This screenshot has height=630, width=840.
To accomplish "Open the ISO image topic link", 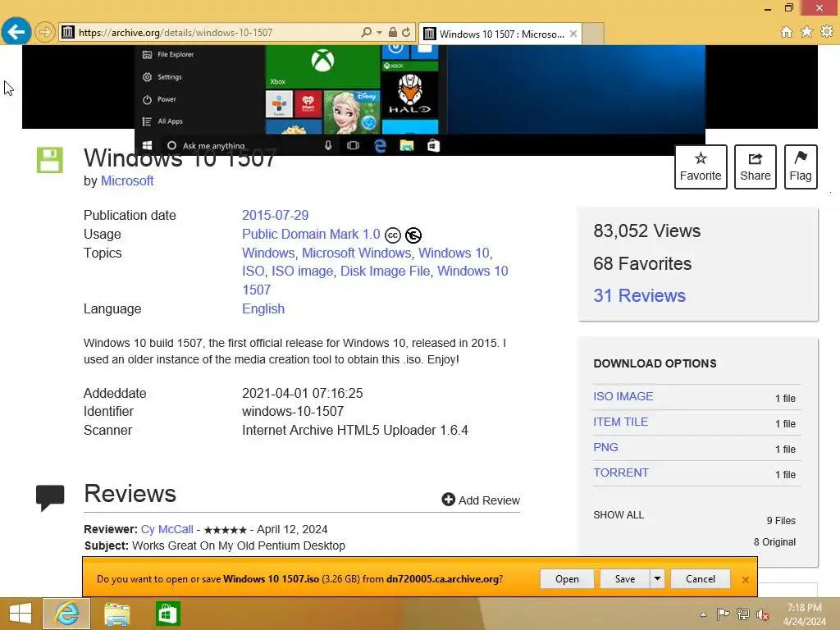I will 302,271.
